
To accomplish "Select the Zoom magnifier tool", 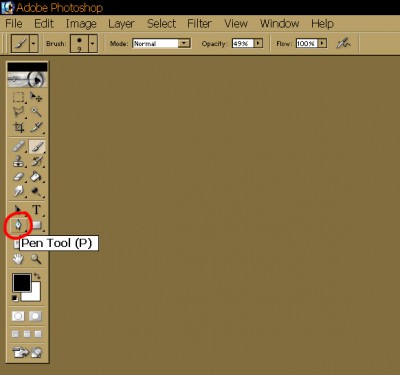I will point(36,259).
